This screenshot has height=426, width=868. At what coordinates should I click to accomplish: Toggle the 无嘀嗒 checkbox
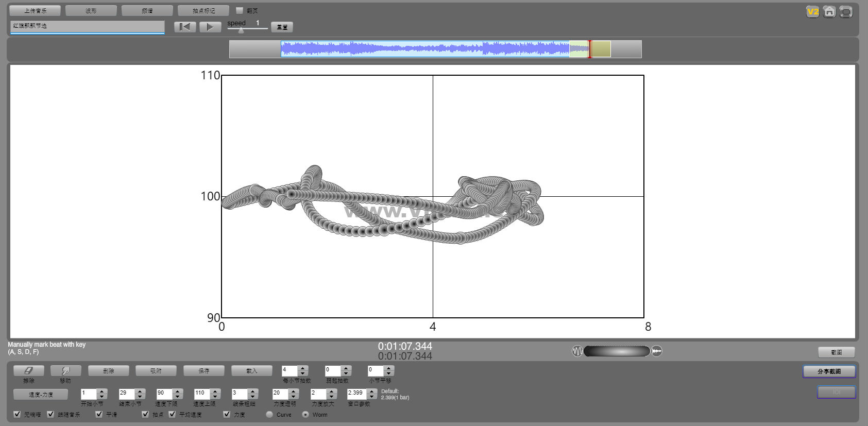(17, 414)
